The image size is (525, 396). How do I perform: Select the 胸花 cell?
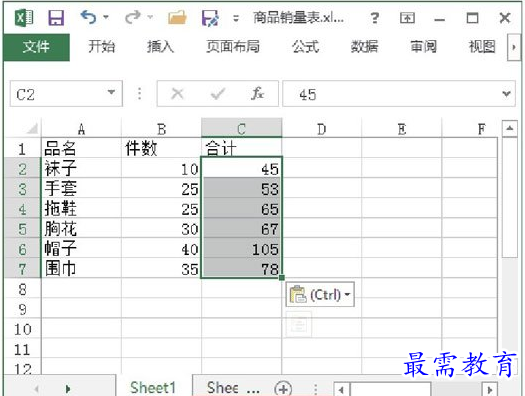click(81, 229)
